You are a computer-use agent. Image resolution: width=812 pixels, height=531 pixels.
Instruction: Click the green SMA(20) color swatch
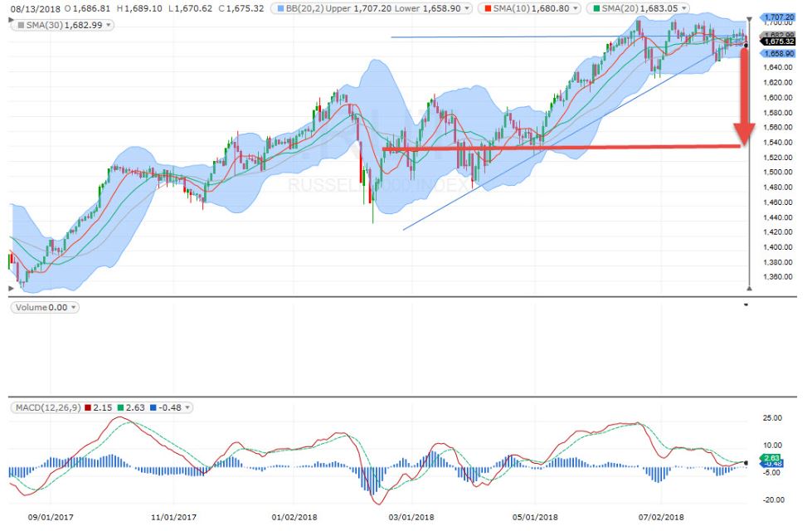596,9
